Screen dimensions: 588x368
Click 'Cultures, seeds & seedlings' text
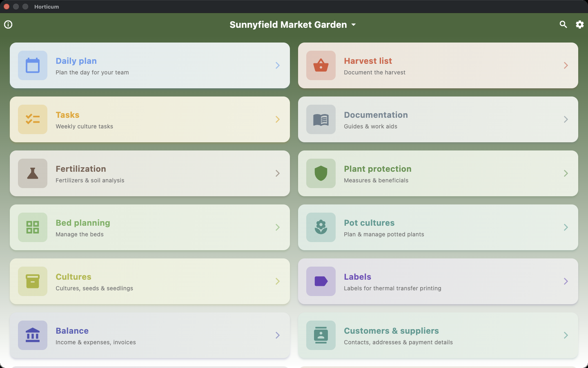(94, 289)
